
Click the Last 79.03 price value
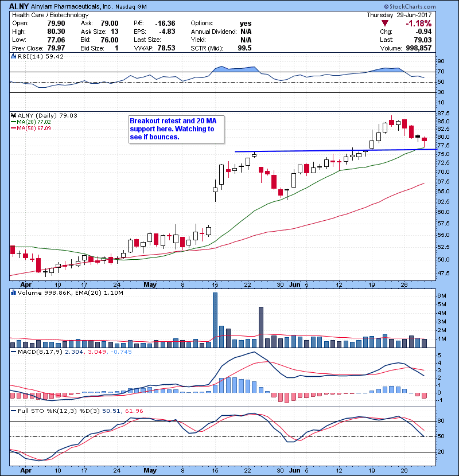pos(422,40)
